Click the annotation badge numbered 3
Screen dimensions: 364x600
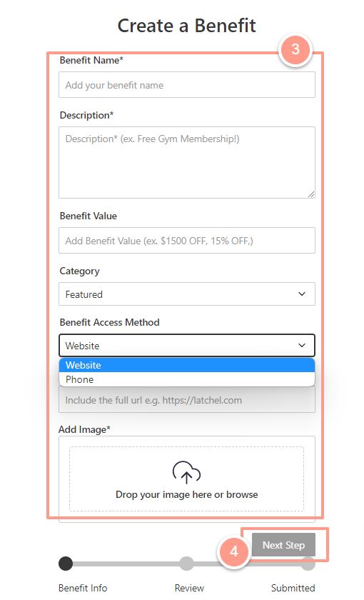(295, 49)
